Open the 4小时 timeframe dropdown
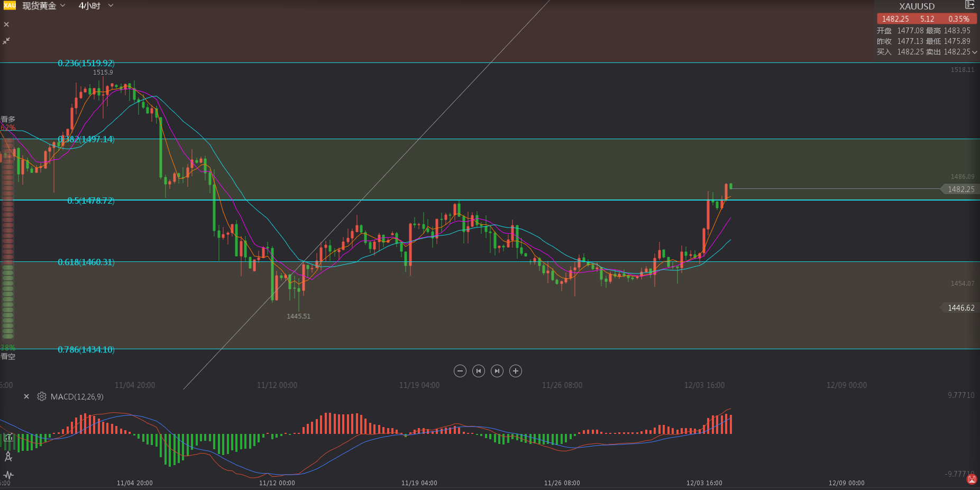Image resolution: width=980 pixels, height=490 pixels. 96,6
